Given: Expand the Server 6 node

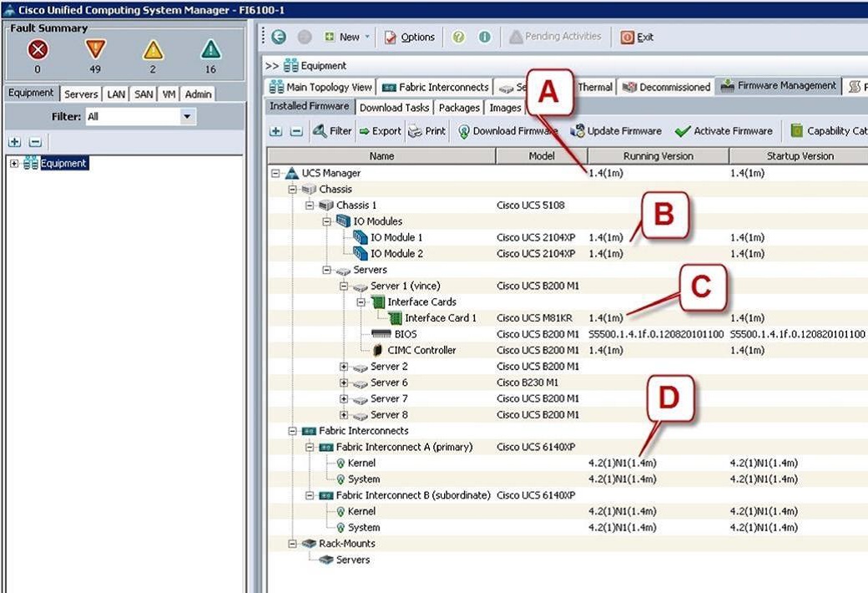Looking at the screenshot, I should tap(344, 383).
